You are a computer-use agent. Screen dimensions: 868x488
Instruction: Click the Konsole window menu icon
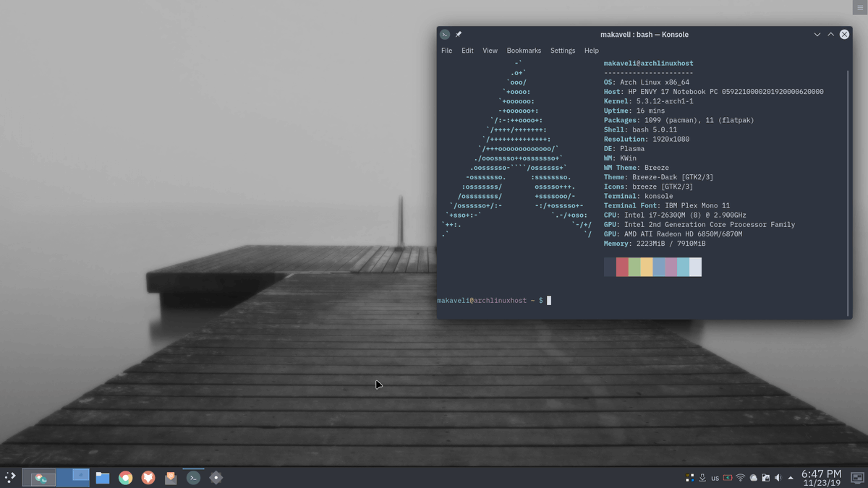pyautogui.click(x=445, y=34)
